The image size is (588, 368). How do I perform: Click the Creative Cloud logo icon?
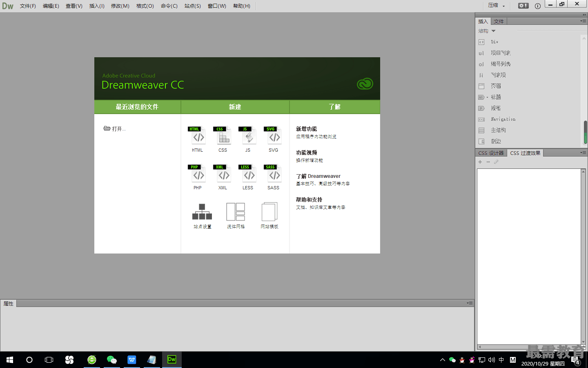pos(365,84)
